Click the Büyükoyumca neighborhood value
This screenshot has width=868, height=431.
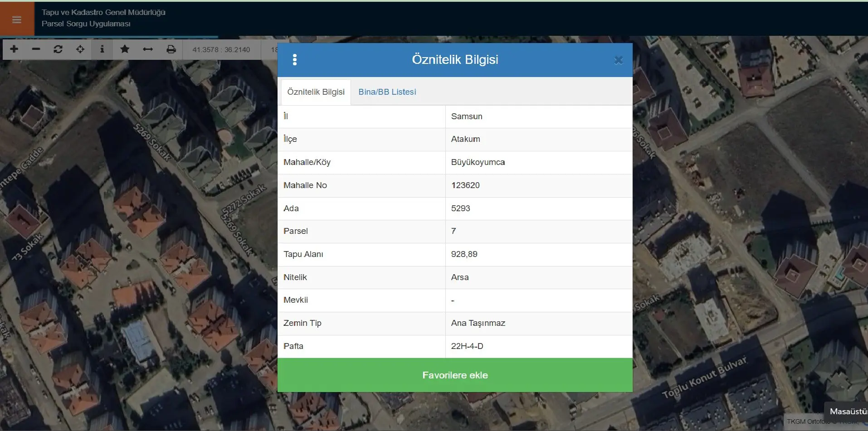pos(478,162)
